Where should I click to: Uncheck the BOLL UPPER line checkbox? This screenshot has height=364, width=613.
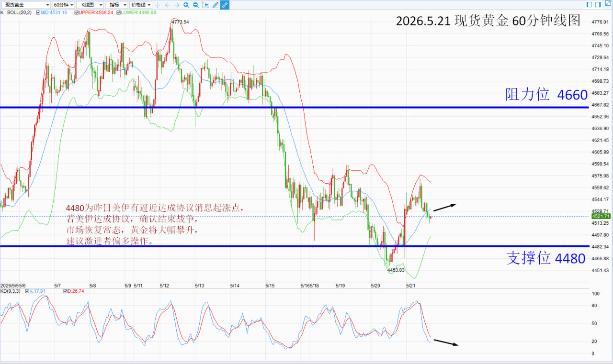77,12
